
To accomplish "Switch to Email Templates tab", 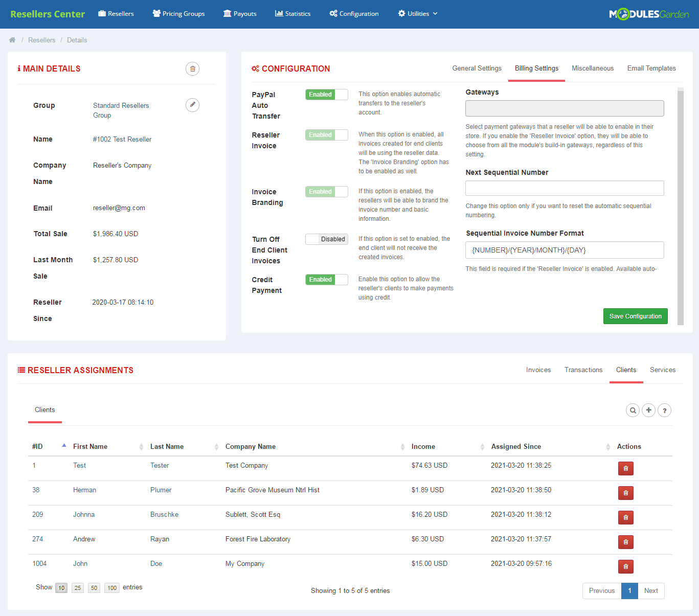I will tap(651, 69).
